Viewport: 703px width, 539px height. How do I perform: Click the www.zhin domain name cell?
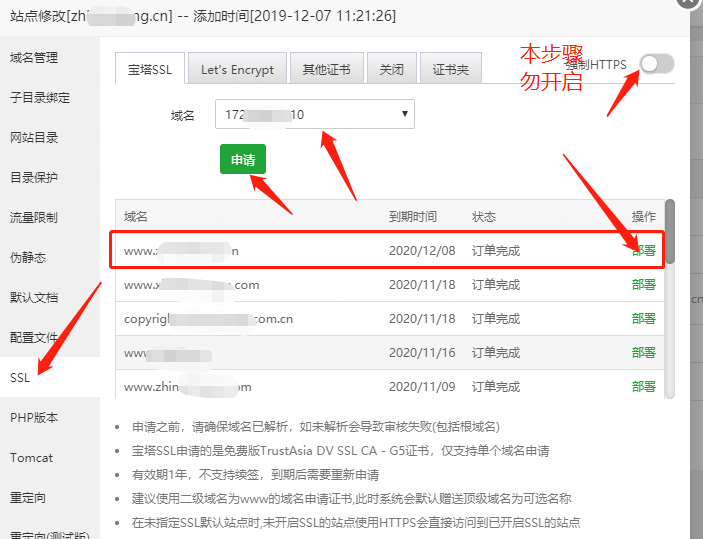pyautogui.click(x=187, y=387)
